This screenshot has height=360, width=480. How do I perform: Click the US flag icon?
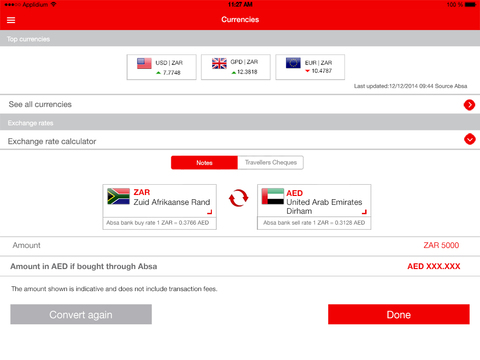[144, 63]
